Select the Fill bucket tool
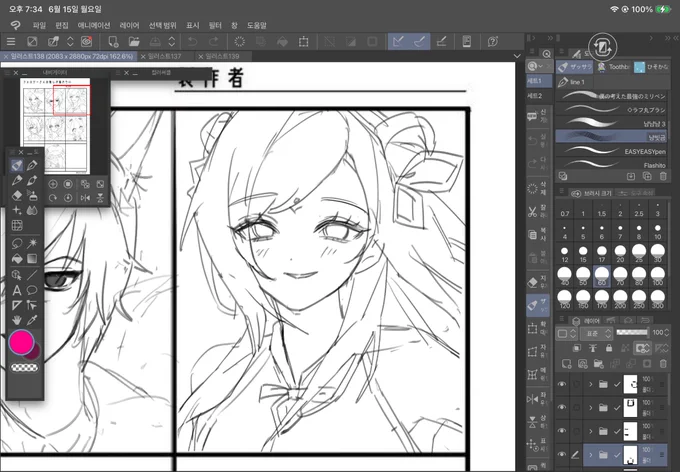This screenshot has width=680, height=472. pos(16,259)
